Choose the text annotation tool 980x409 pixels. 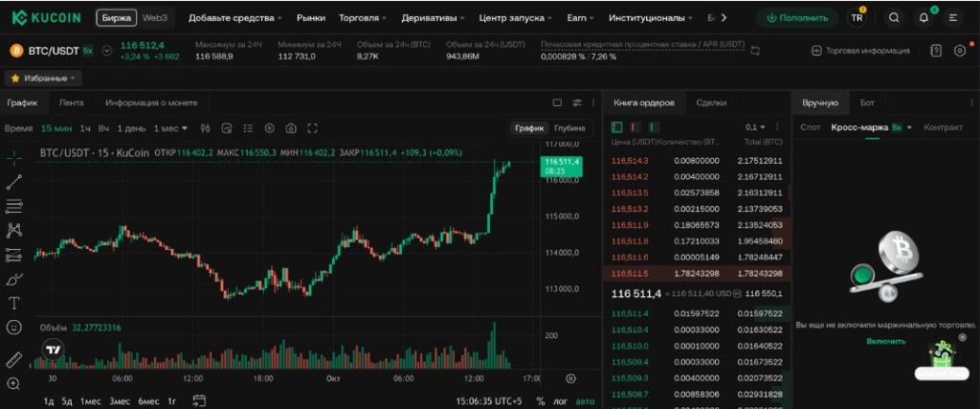click(x=14, y=303)
